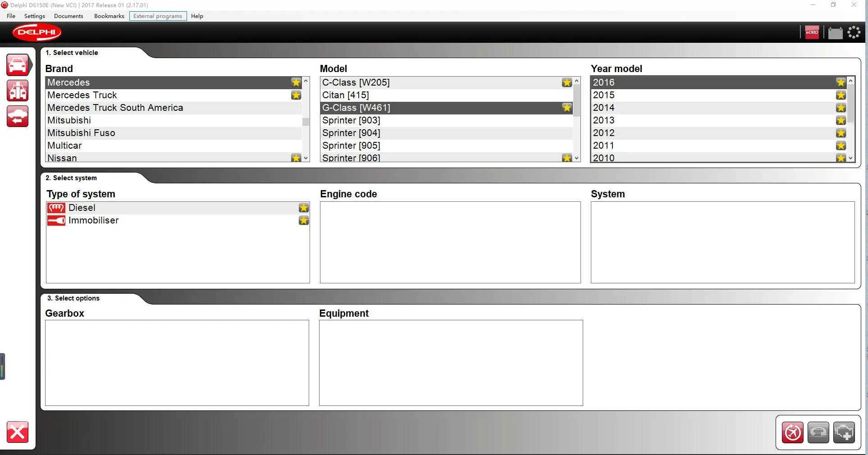The height and width of the screenshot is (455, 868).
Task: Open the External programs menu
Action: click(158, 16)
